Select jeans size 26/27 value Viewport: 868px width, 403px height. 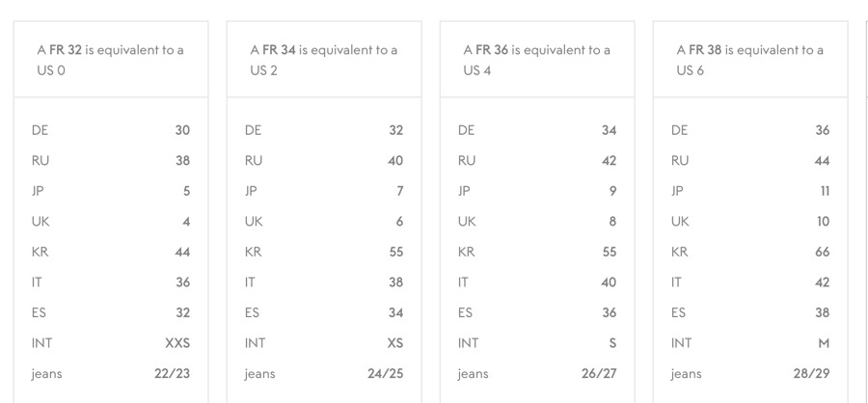pyautogui.click(x=598, y=374)
